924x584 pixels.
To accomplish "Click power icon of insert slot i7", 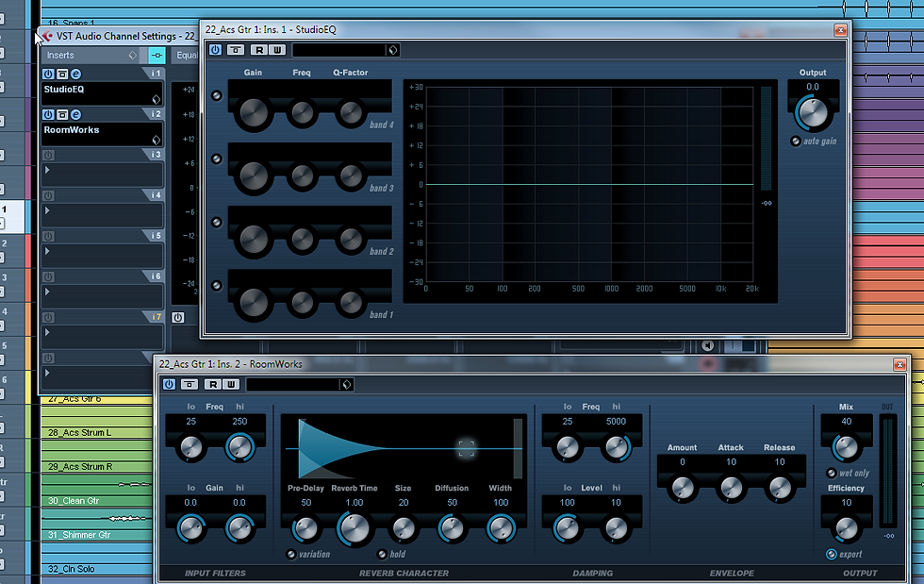I will [x=48, y=317].
